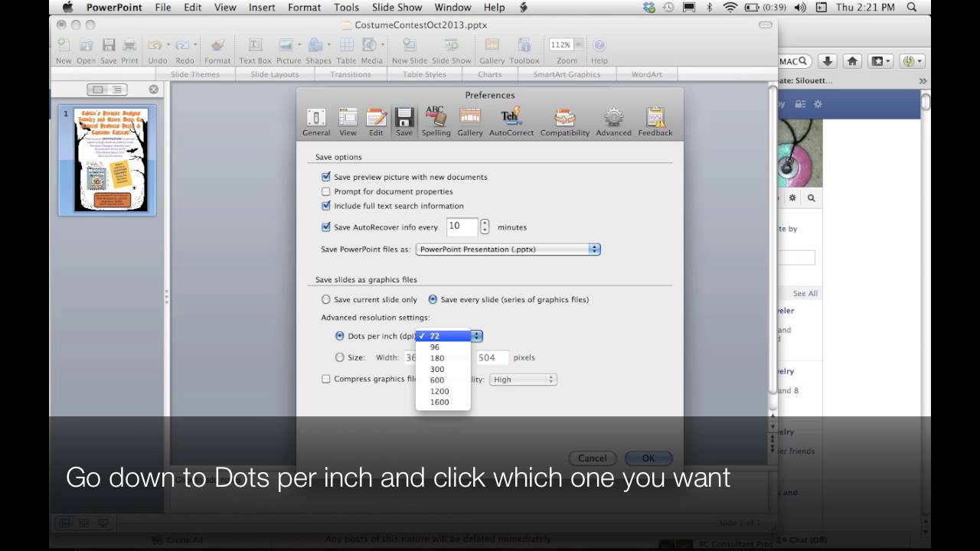This screenshot has height=551, width=980.
Task: Click the Help toolbar icon
Action: point(599,51)
